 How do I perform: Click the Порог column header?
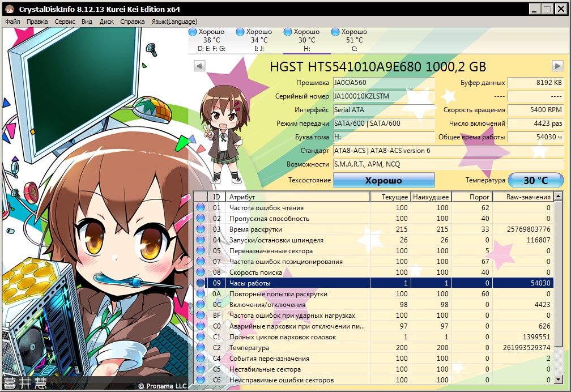coord(472,197)
